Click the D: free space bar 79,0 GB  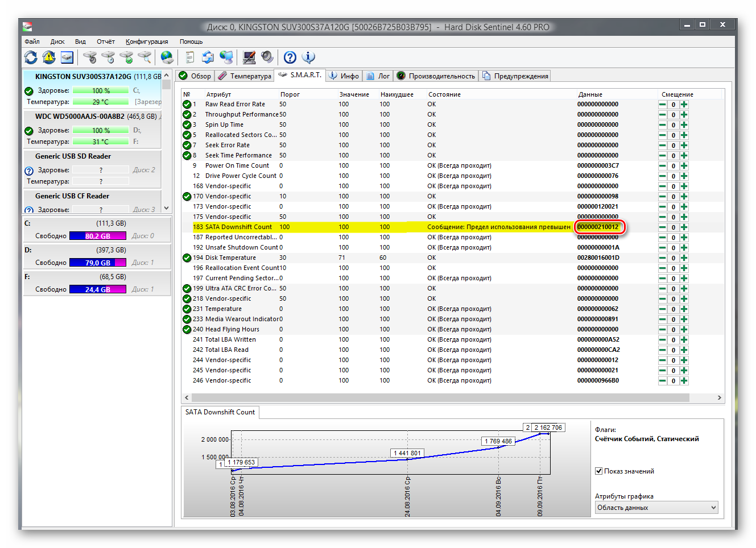(98, 263)
